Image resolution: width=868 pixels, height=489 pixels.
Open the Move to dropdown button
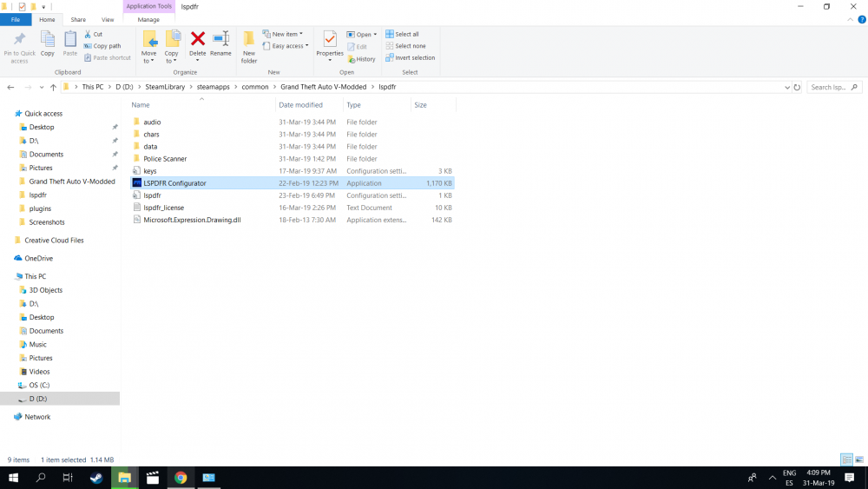(x=148, y=48)
